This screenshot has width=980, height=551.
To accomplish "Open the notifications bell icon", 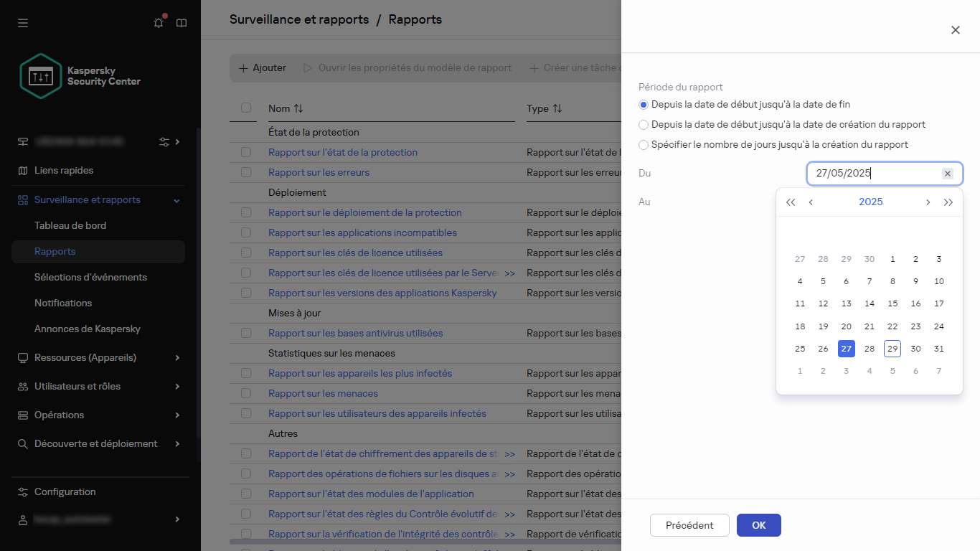I will point(159,23).
